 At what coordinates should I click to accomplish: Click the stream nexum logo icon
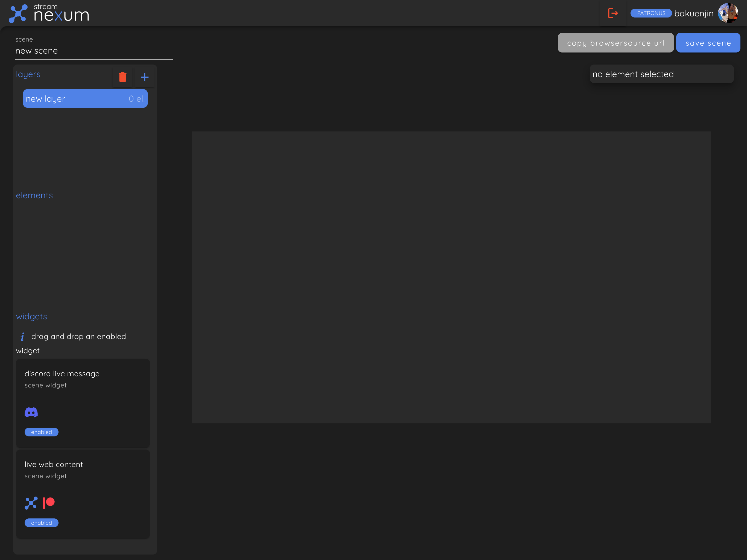click(18, 13)
